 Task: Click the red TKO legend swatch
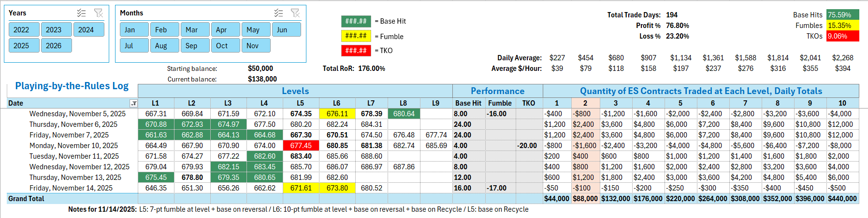pyautogui.click(x=356, y=51)
